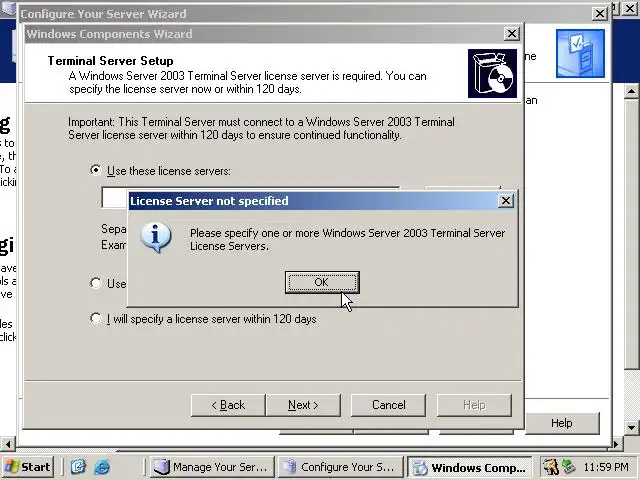Activate Windows Components taskbar button
The image size is (640, 480).
pos(469,467)
